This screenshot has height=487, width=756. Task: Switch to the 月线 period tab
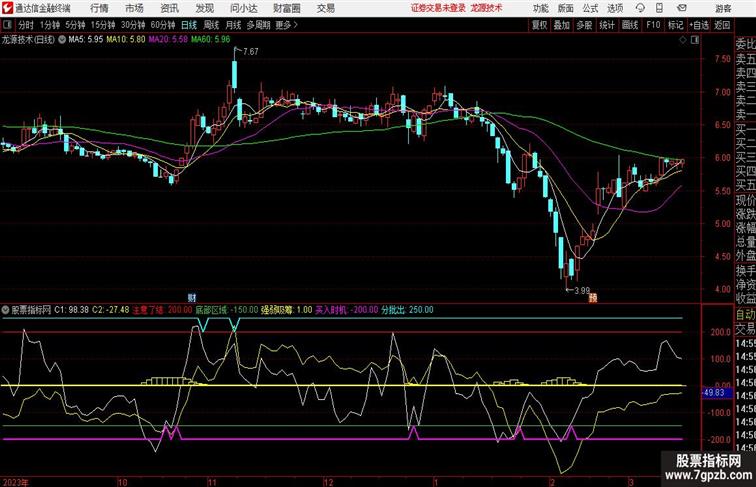(233, 25)
